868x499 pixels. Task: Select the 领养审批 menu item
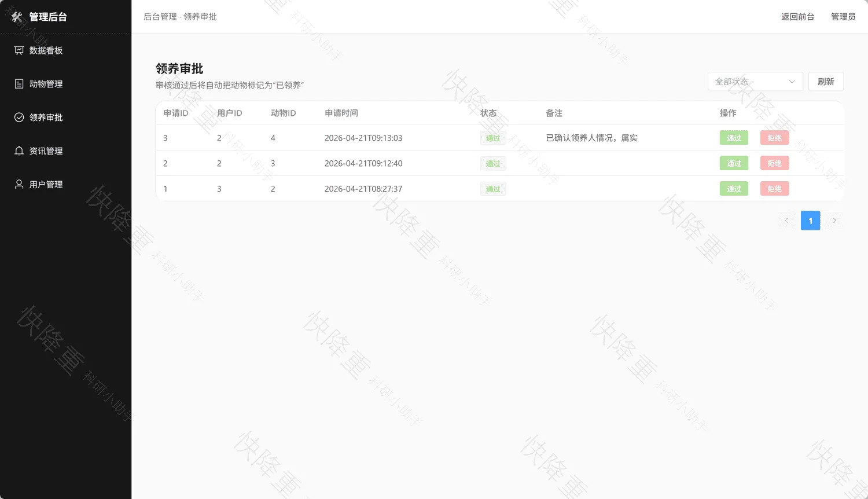(65, 118)
